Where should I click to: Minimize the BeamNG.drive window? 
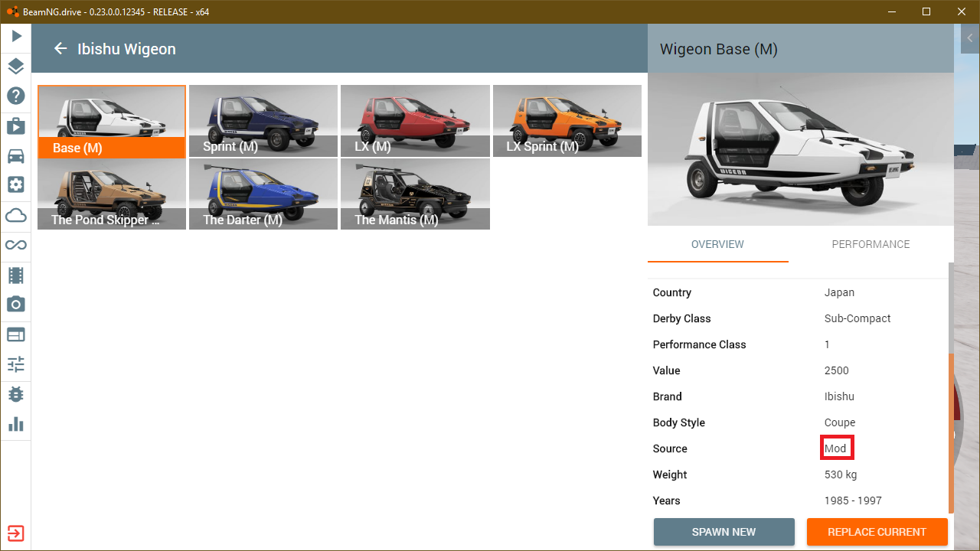pos(891,11)
